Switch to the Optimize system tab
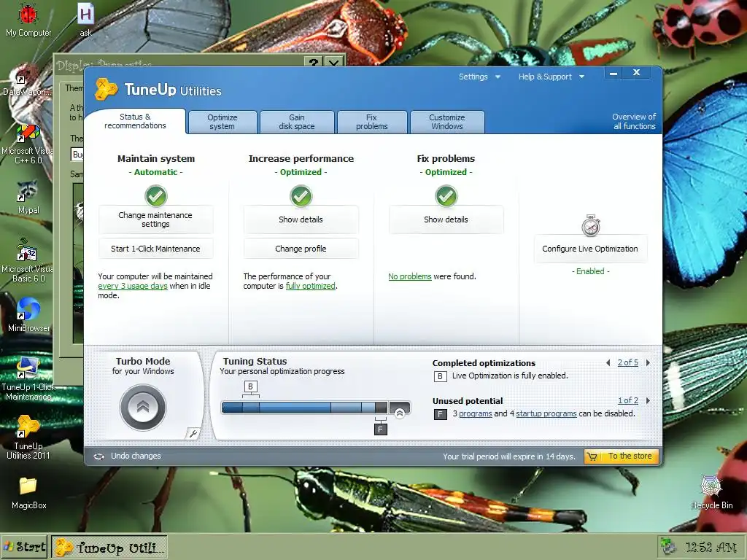The width and height of the screenshot is (747, 560). [x=222, y=122]
